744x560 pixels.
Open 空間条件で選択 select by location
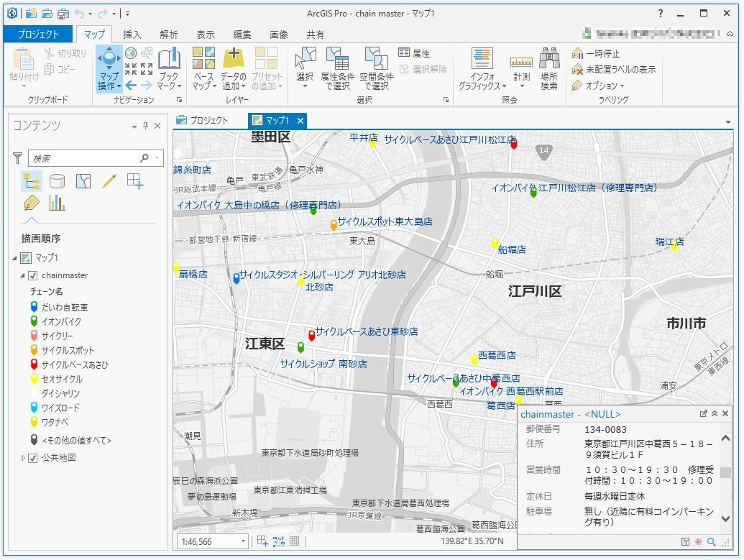(376, 68)
